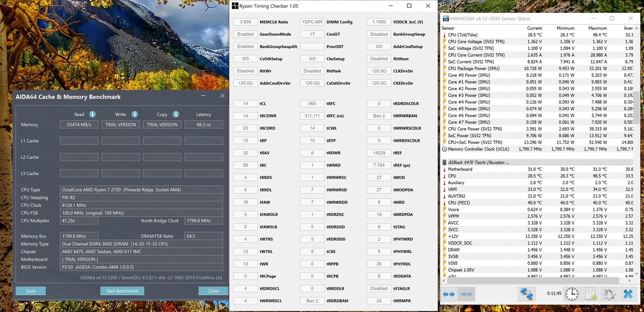Image resolution: width=644 pixels, height=312 pixels.
Task: Click the info icon beside Write column
Action: 134,114
